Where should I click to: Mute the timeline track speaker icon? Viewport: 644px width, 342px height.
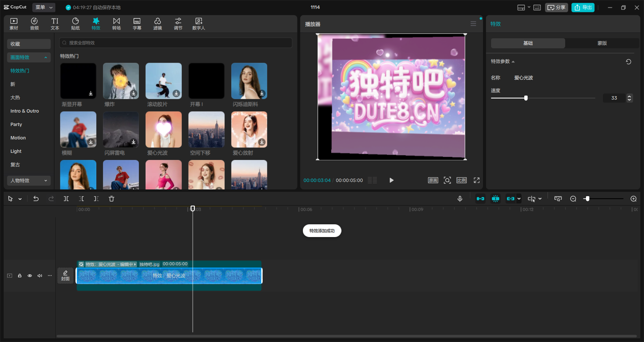point(40,275)
